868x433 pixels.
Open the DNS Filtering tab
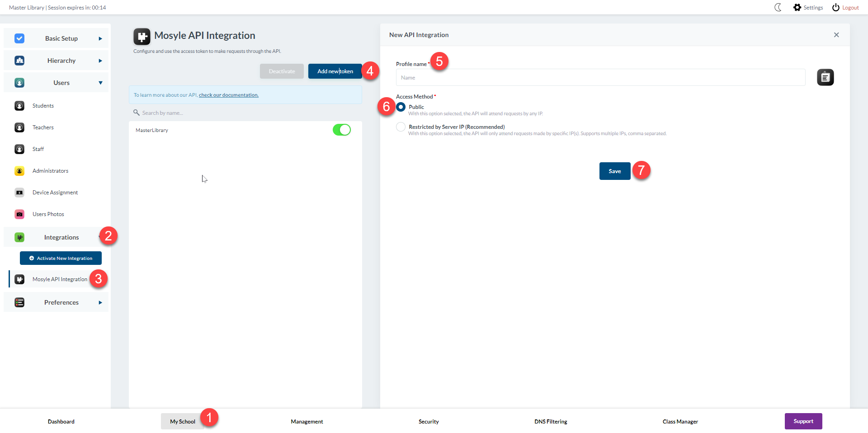coord(551,421)
